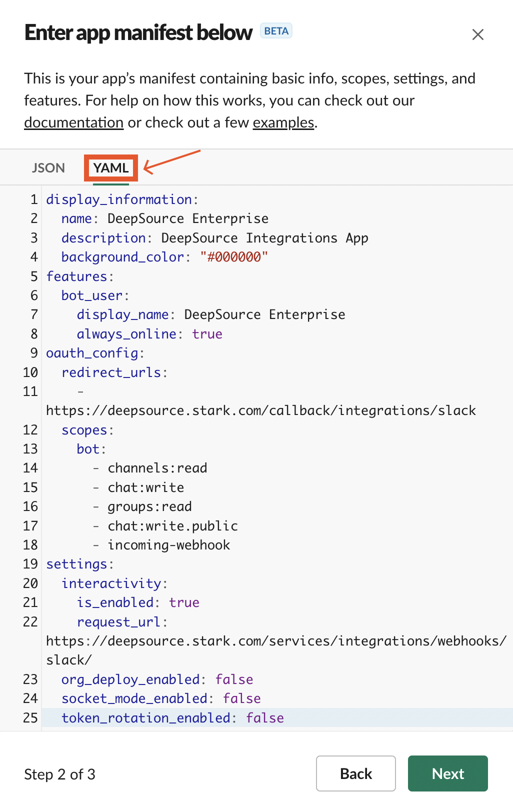Open the documentation link
Screen dimensions: 513x812
click(x=74, y=122)
